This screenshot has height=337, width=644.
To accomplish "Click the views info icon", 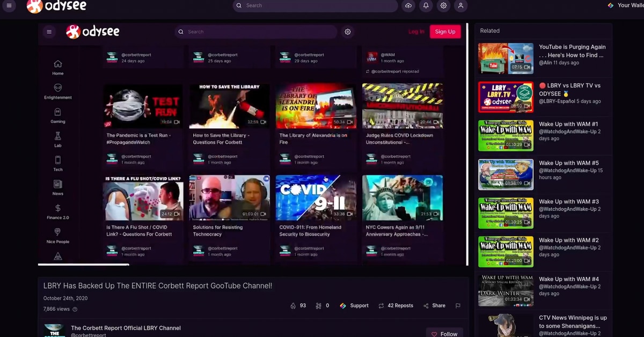I will [x=75, y=309].
